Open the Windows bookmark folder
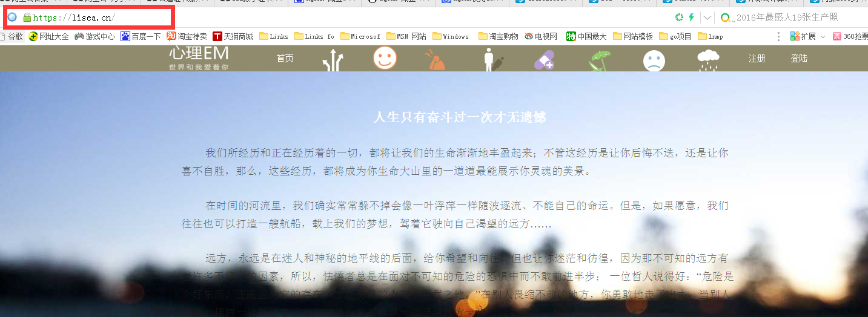 (451, 36)
